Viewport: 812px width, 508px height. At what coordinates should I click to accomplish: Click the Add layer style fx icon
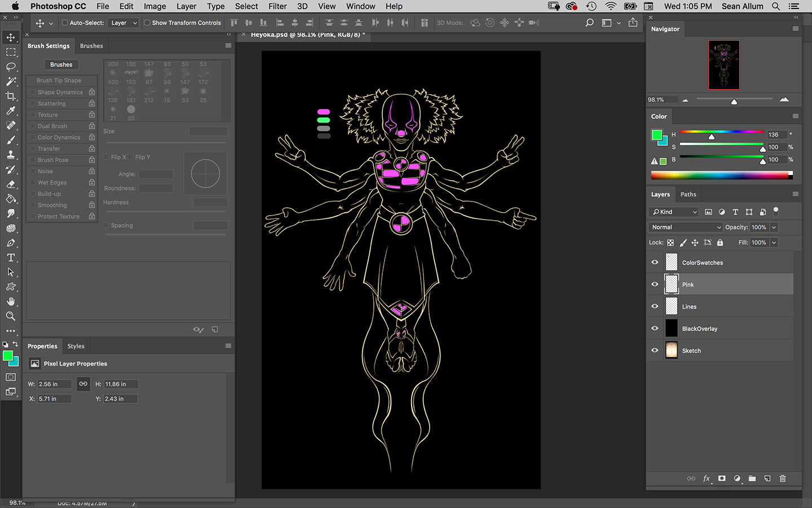click(x=707, y=478)
